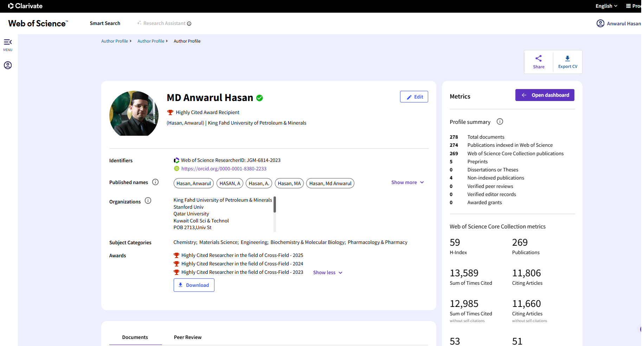
Task: Click the Share icon
Action: (x=538, y=58)
